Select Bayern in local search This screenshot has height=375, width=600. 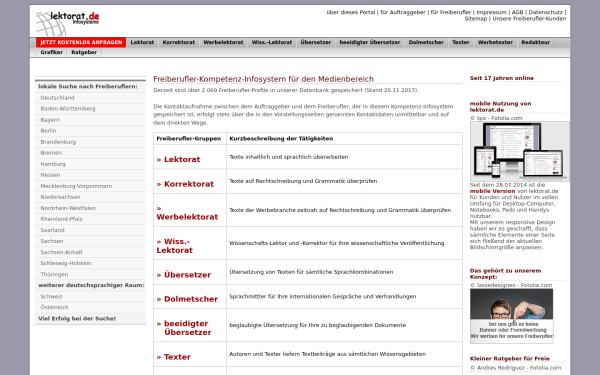(x=90, y=120)
